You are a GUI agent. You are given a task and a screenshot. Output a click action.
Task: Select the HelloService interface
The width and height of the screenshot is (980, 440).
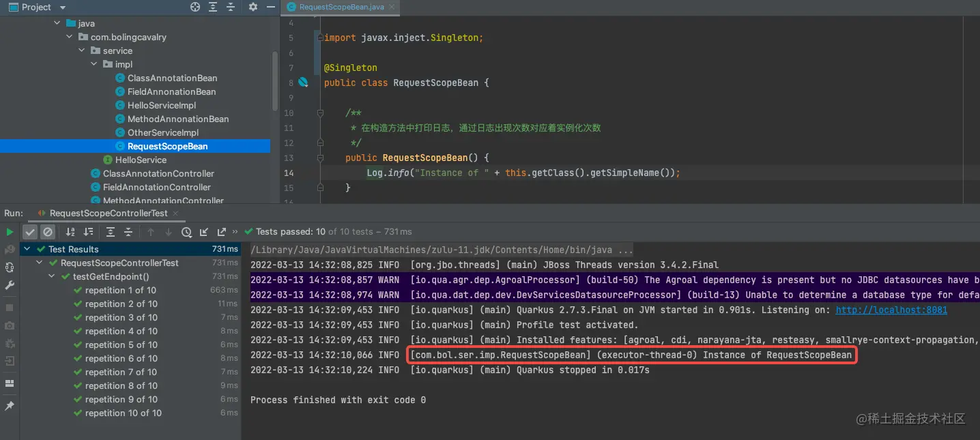tap(141, 160)
